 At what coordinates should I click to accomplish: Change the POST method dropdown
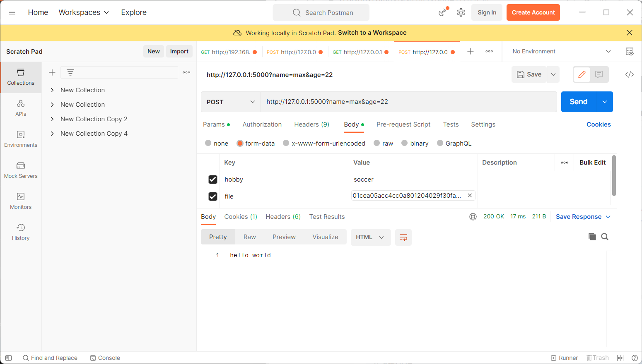point(231,102)
